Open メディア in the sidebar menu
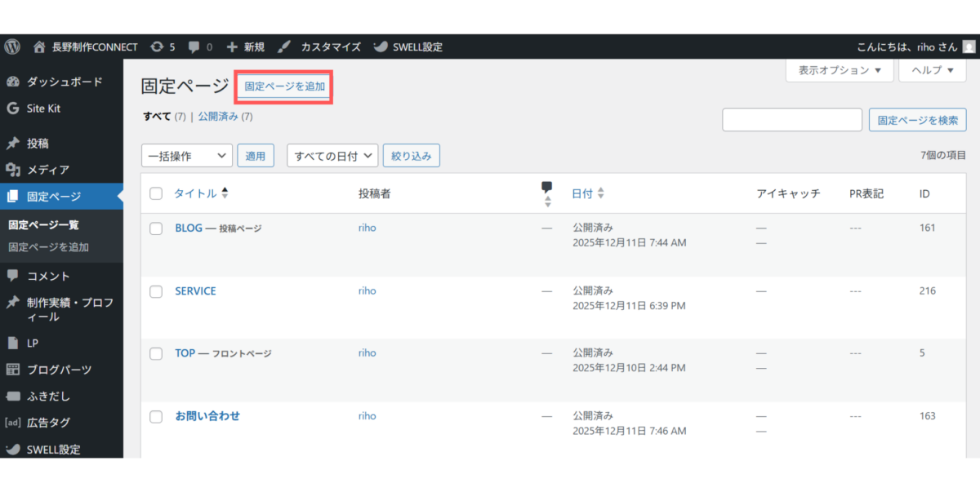 (47, 170)
